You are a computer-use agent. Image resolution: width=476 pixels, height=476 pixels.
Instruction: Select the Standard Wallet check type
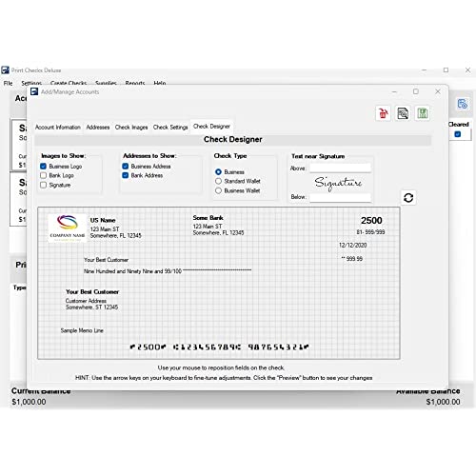pos(218,181)
